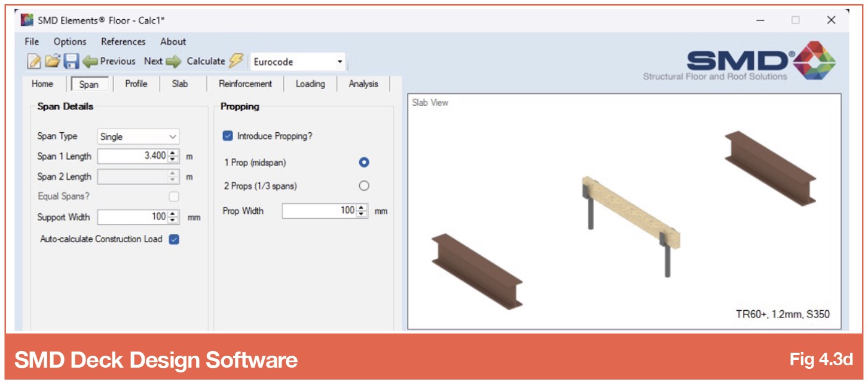
Task: Click the upper-right steel beam in Slab View
Action: 770,169
